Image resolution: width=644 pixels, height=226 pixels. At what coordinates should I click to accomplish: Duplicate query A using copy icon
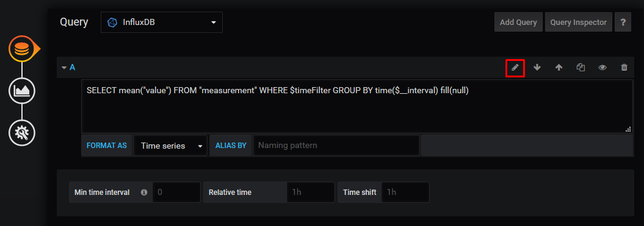pos(581,67)
